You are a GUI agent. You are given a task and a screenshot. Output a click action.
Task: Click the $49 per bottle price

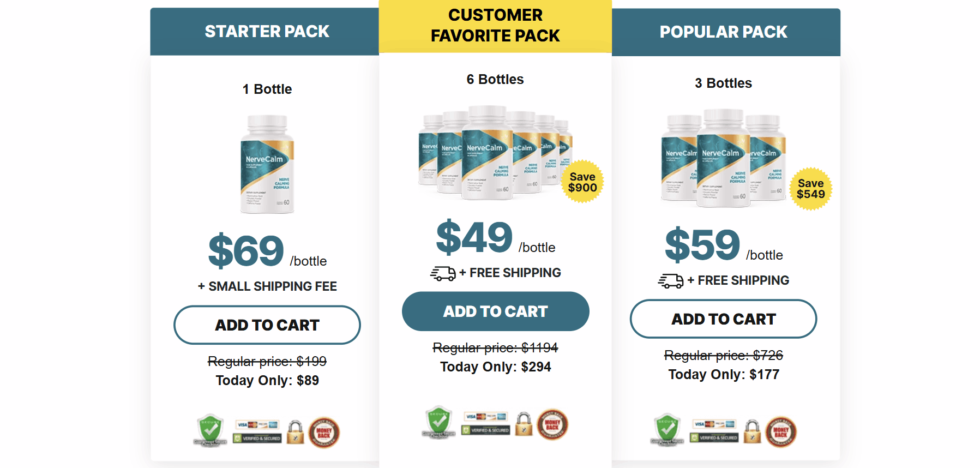[x=495, y=238]
